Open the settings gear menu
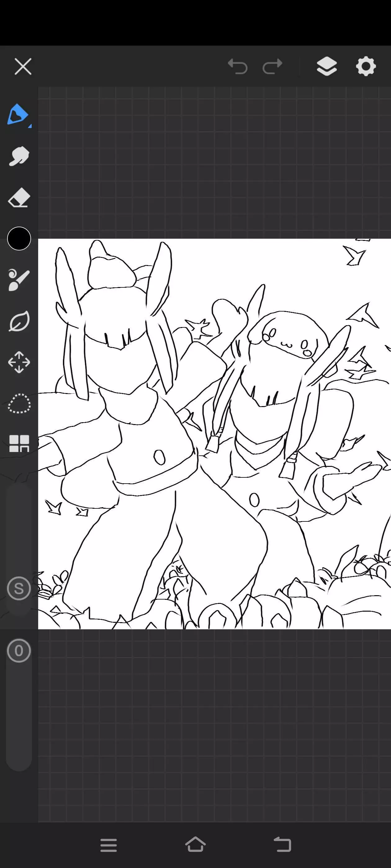 366,66
